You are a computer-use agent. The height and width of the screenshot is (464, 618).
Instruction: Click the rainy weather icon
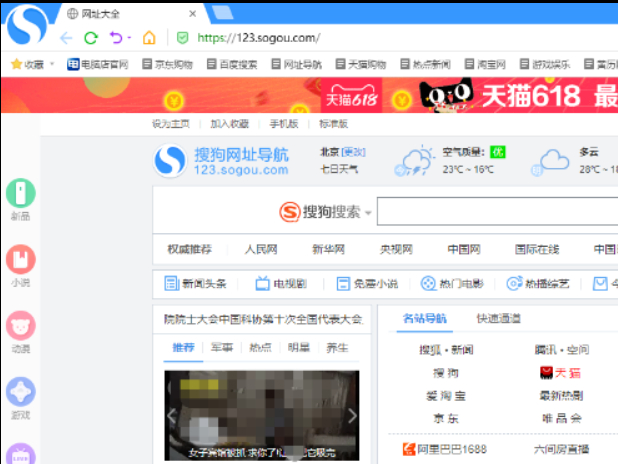414,161
